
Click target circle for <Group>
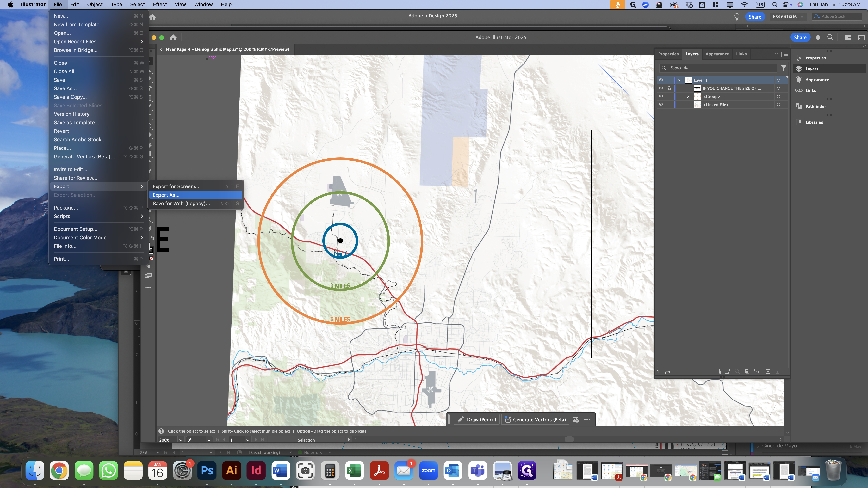tap(778, 97)
